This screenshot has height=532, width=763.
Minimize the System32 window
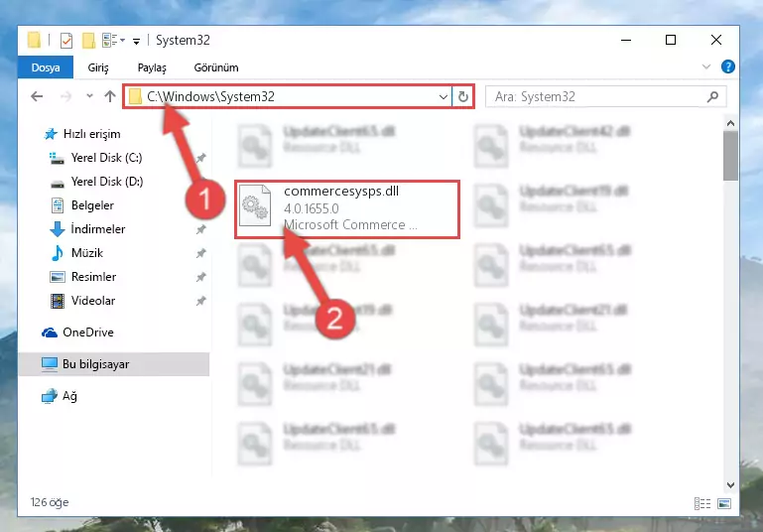(x=626, y=40)
